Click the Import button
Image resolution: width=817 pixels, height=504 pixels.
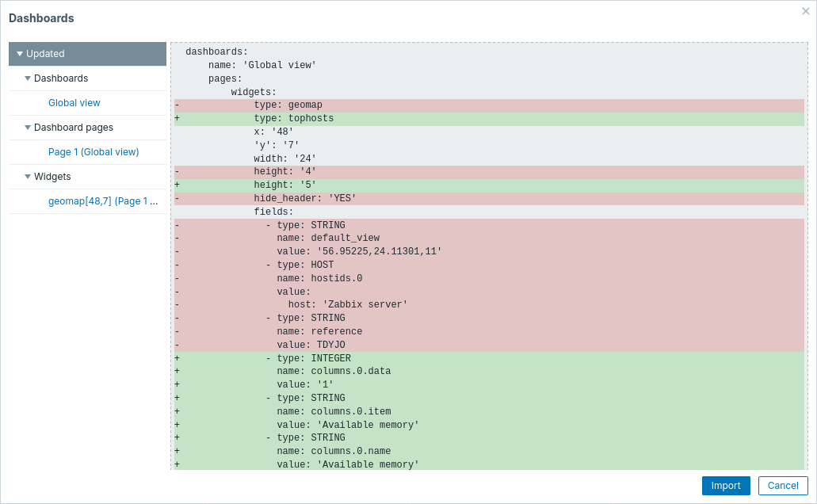point(725,486)
